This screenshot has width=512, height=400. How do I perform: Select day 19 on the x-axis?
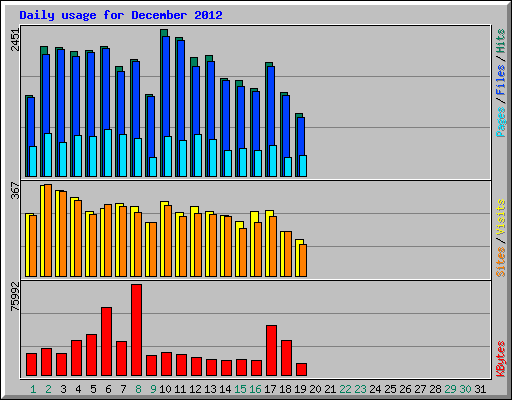(300, 389)
